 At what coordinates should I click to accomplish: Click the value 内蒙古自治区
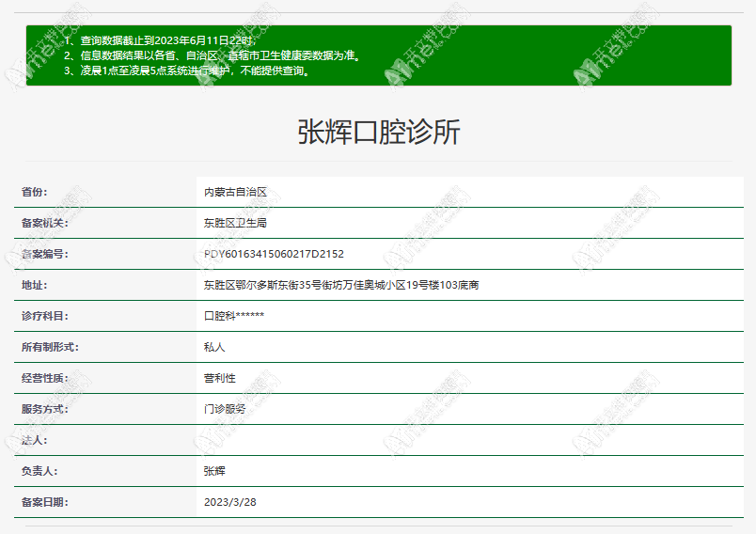pyautogui.click(x=235, y=192)
